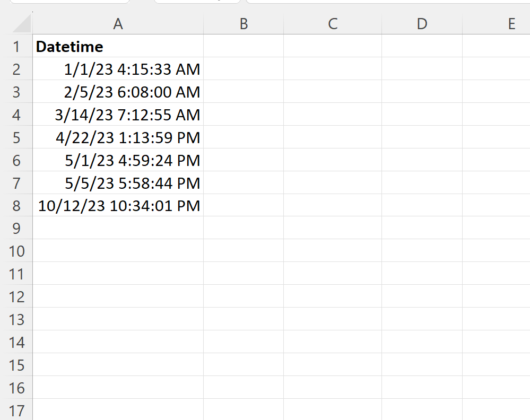Select entire row 9 via its header
530x420 pixels.
point(16,229)
